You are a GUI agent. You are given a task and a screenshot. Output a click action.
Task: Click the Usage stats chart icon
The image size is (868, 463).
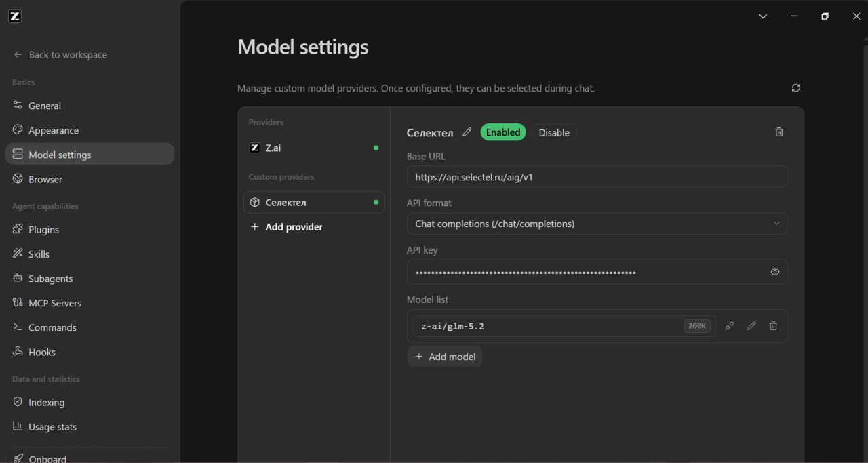18,427
